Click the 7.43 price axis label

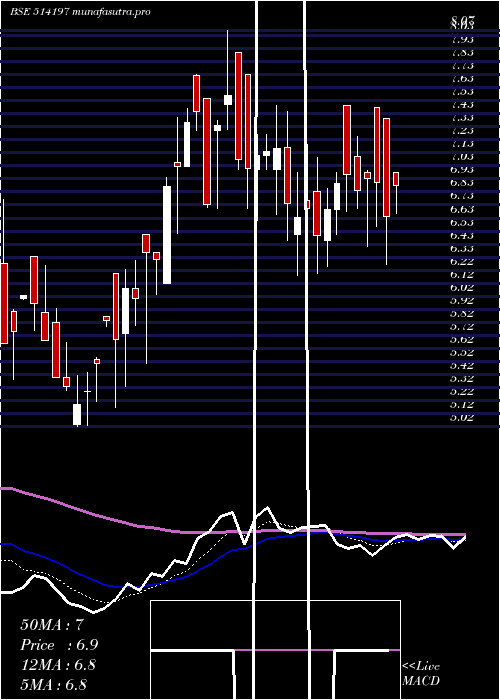pos(462,104)
